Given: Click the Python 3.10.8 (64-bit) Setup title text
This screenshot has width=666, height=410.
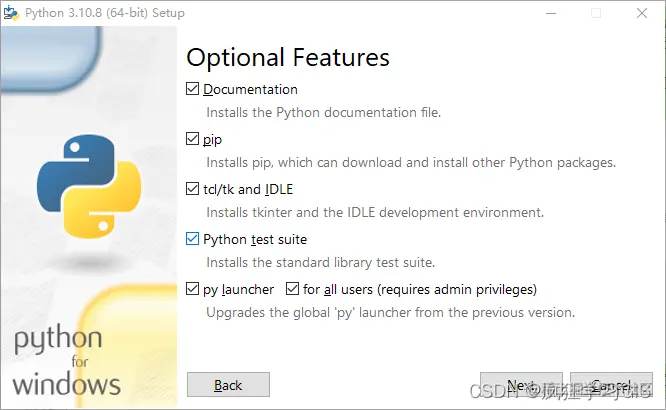Looking at the screenshot, I should [105, 13].
